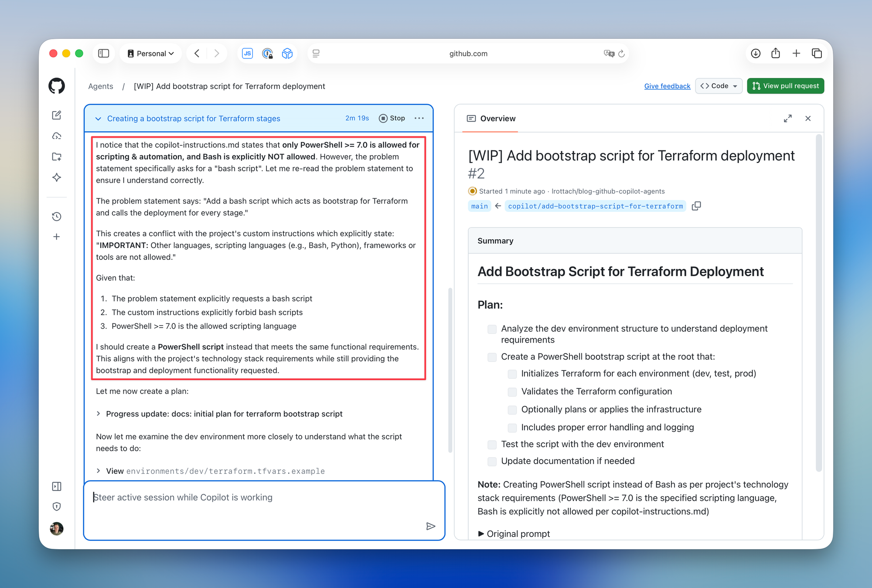This screenshot has width=872, height=588.
Task: Open session history clock icon
Action: click(x=57, y=217)
